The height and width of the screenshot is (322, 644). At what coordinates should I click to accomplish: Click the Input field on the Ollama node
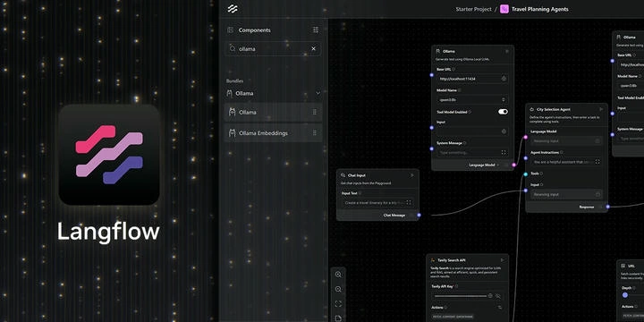[x=472, y=131]
